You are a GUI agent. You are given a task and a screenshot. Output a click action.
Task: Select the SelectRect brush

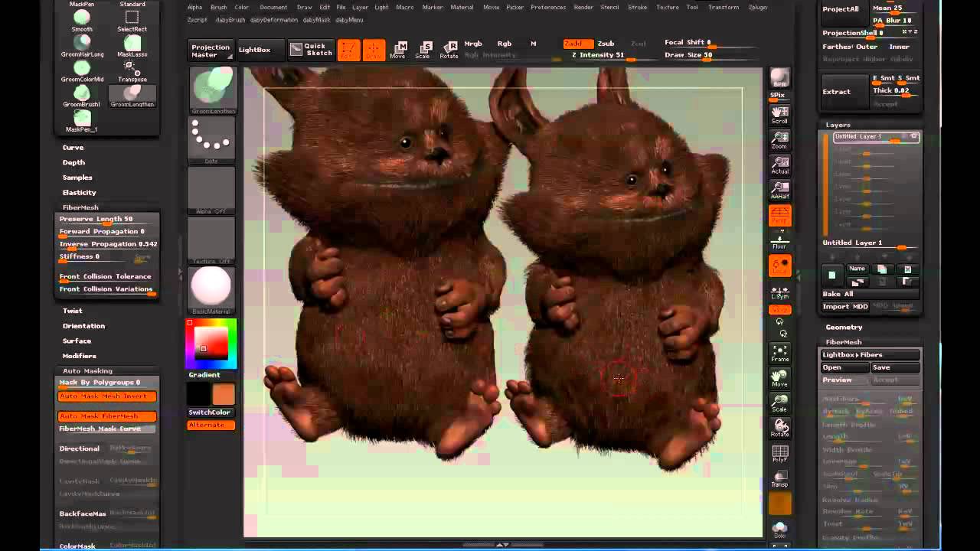[x=132, y=21]
